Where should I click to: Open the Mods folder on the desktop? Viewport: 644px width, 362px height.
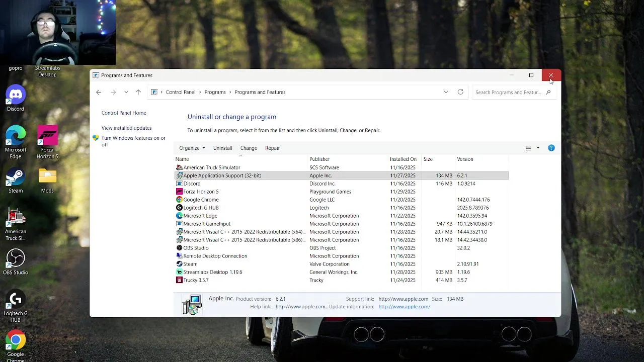(47, 180)
